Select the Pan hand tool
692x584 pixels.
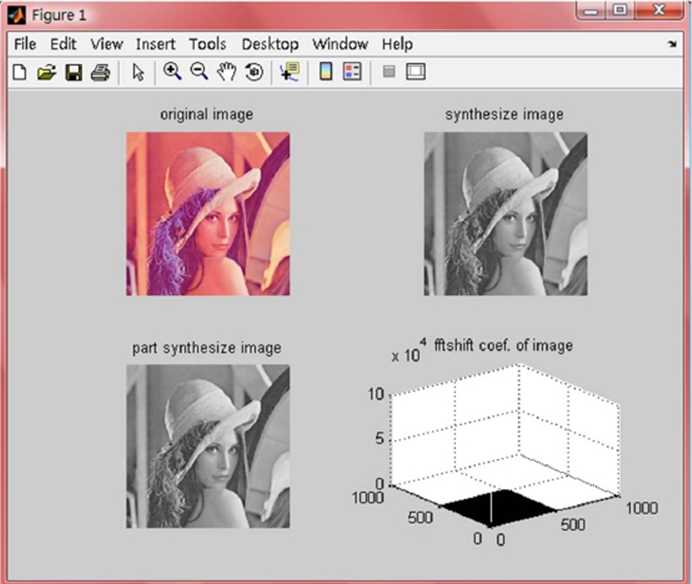point(226,72)
